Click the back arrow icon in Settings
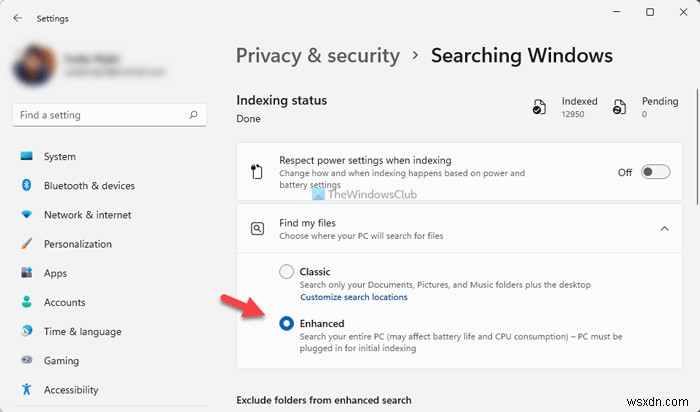The width and height of the screenshot is (700, 412). (18, 18)
